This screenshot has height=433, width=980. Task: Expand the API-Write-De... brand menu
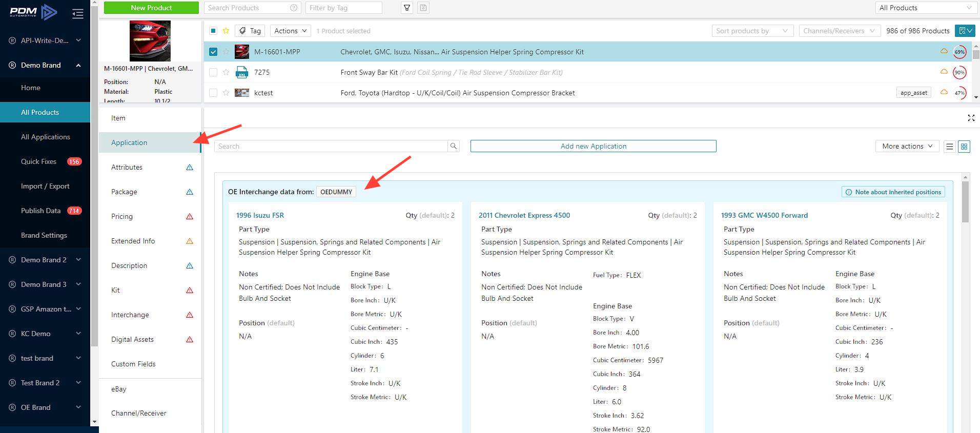45,40
